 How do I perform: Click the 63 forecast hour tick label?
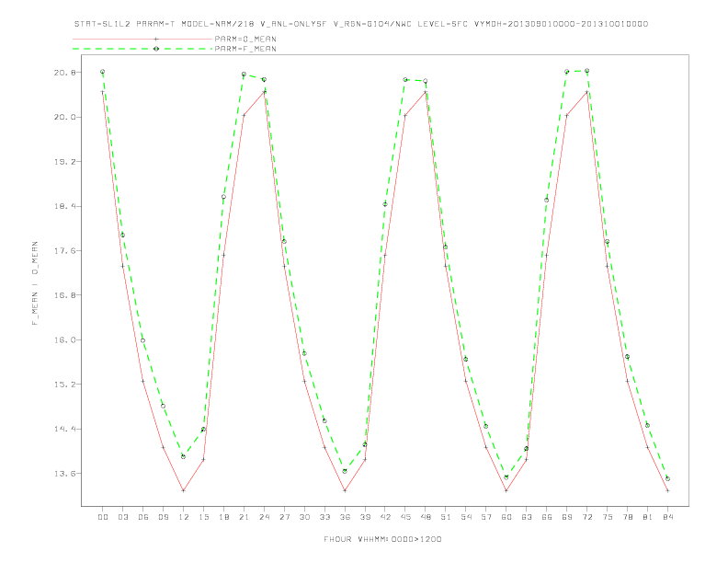pos(527,517)
